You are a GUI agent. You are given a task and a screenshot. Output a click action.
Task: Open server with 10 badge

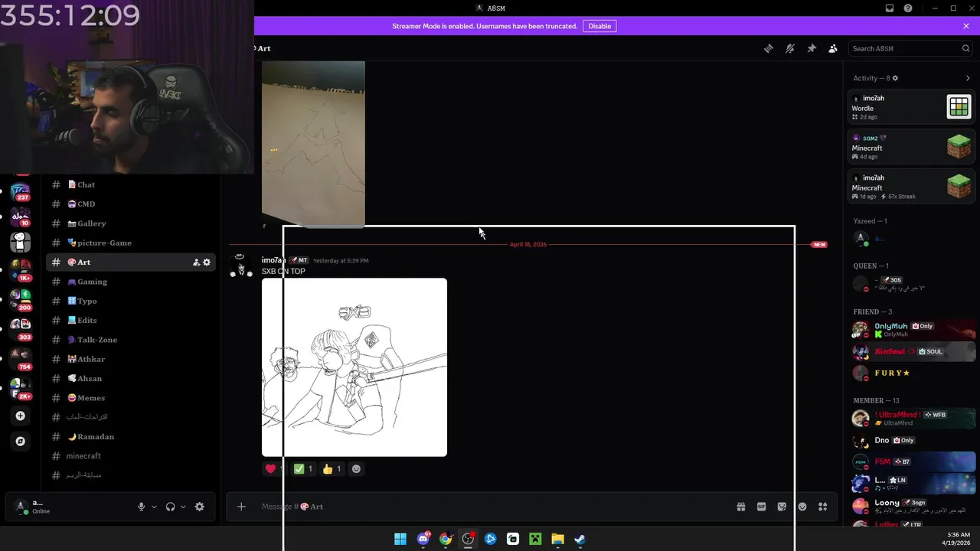(x=21, y=217)
